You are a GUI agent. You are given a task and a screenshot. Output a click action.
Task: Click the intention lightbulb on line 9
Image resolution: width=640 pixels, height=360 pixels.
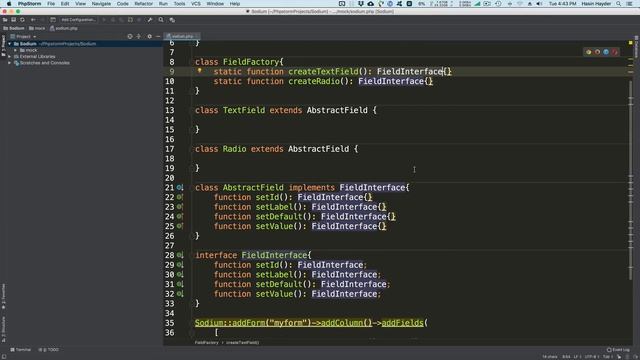pos(200,71)
